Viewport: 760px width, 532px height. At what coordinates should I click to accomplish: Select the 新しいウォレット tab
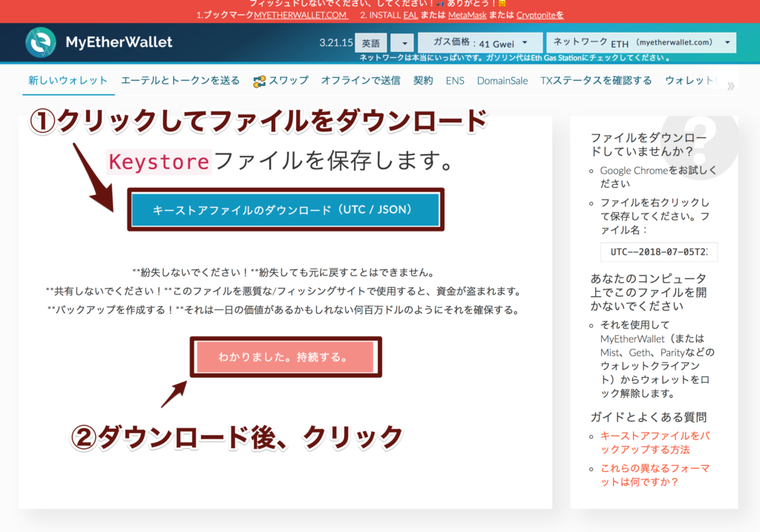click(x=68, y=80)
